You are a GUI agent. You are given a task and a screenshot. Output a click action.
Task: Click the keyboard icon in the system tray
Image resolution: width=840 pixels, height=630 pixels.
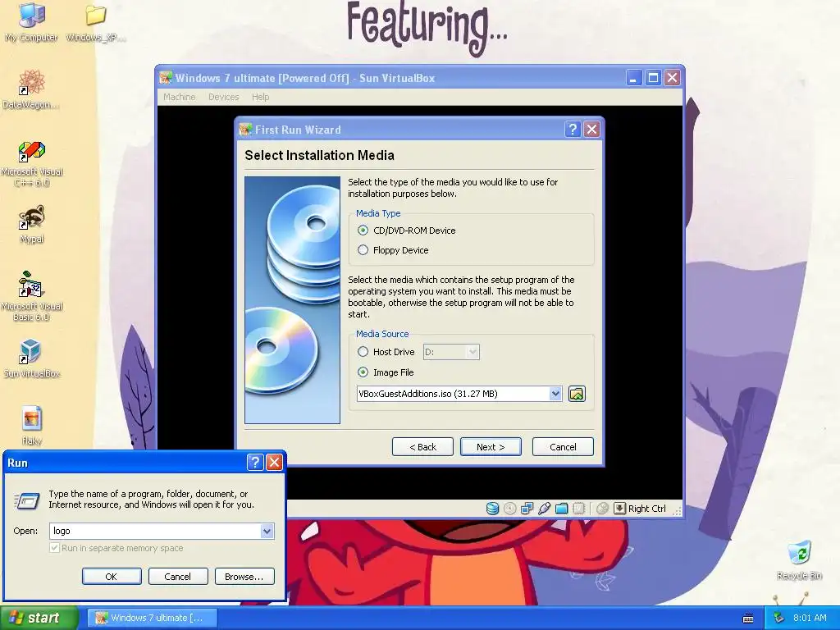(748, 619)
